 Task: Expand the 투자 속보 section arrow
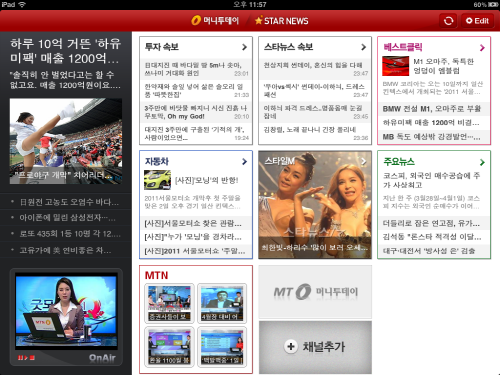click(x=244, y=47)
